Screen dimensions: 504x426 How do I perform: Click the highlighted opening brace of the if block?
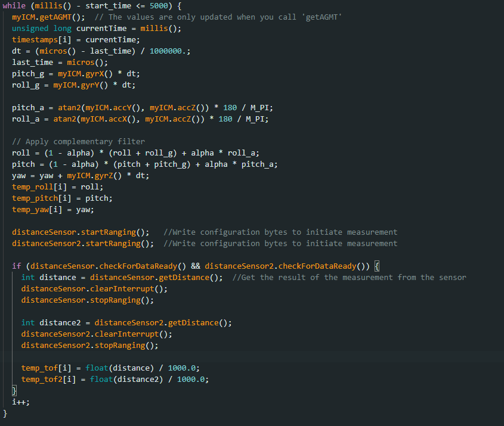[x=377, y=266]
